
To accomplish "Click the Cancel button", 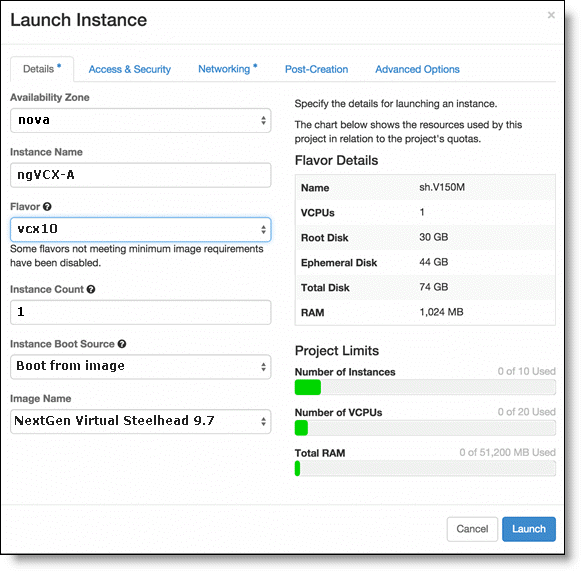I will 472,529.
